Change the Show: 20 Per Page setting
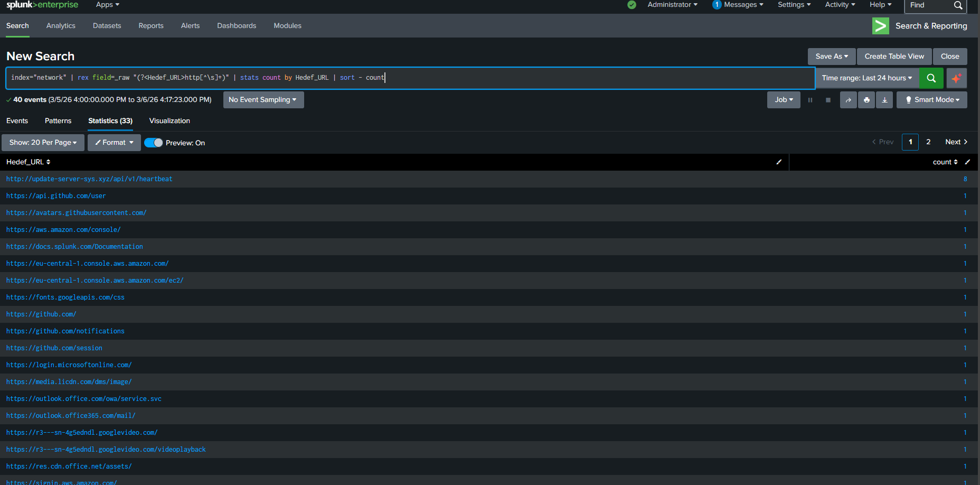The height and width of the screenshot is (485, 980). coord(43,143)
